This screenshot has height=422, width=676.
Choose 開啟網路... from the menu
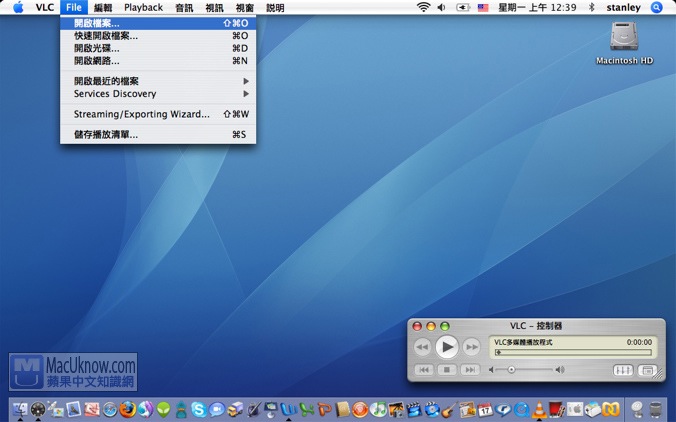point(158,61)
